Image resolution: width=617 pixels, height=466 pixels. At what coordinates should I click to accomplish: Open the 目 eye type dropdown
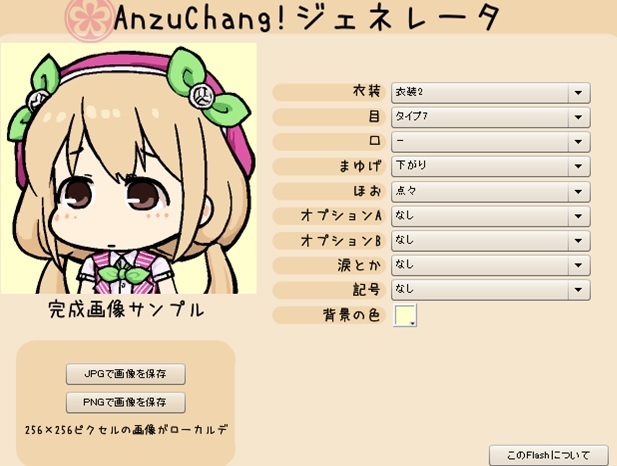[491, 117]
